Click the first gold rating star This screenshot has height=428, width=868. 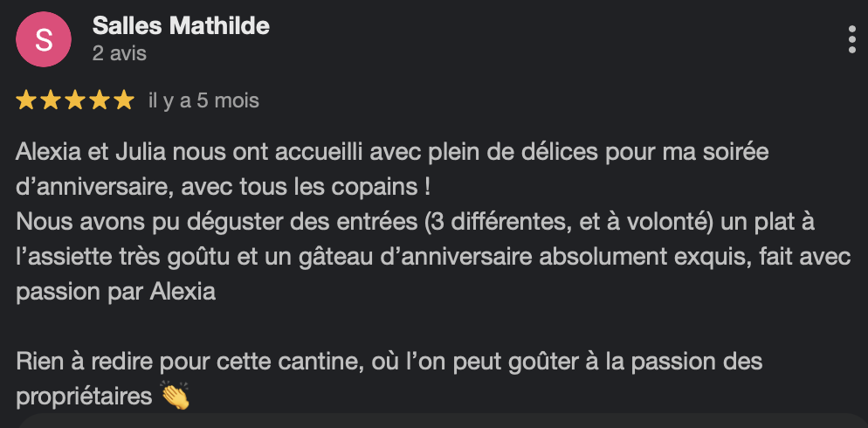26,101
